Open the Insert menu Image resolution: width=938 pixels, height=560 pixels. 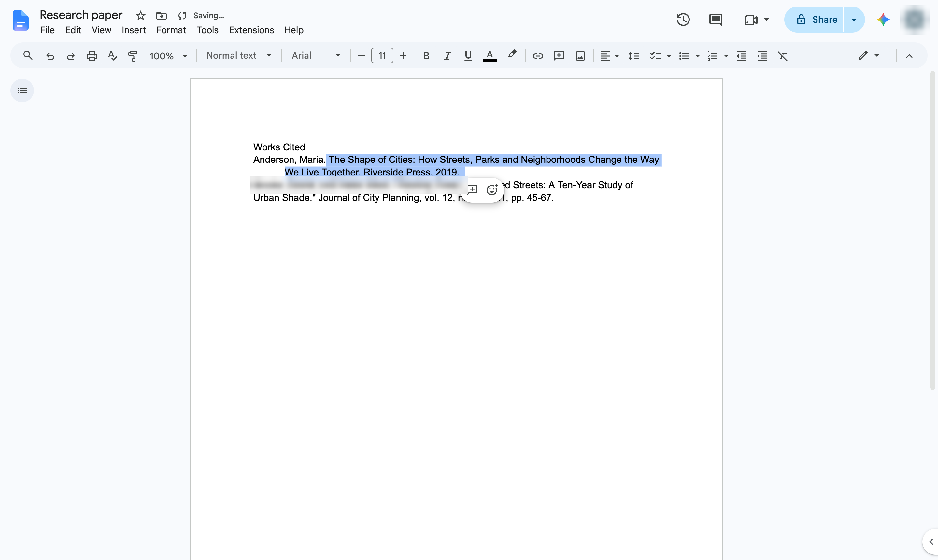[x=134, y=30]
